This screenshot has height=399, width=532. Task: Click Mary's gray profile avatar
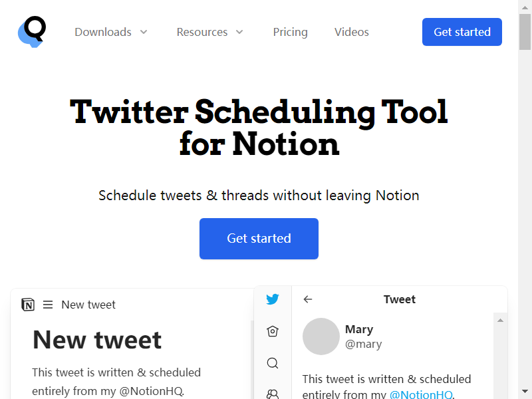[x=321, y=336]
